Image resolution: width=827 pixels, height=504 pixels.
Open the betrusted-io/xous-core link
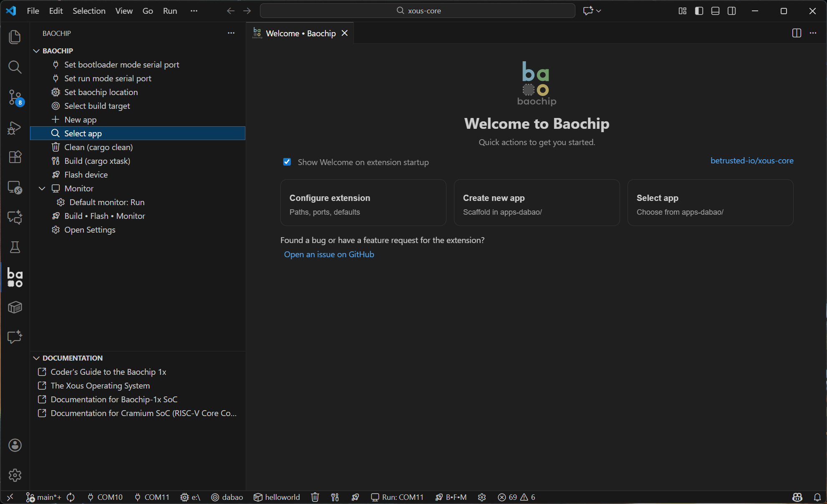click(x=752, y=160)
